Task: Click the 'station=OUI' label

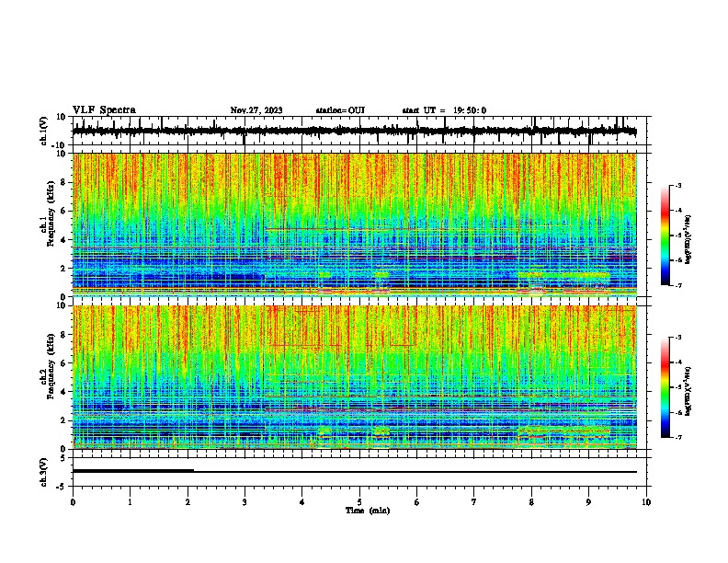Action: 340,110
